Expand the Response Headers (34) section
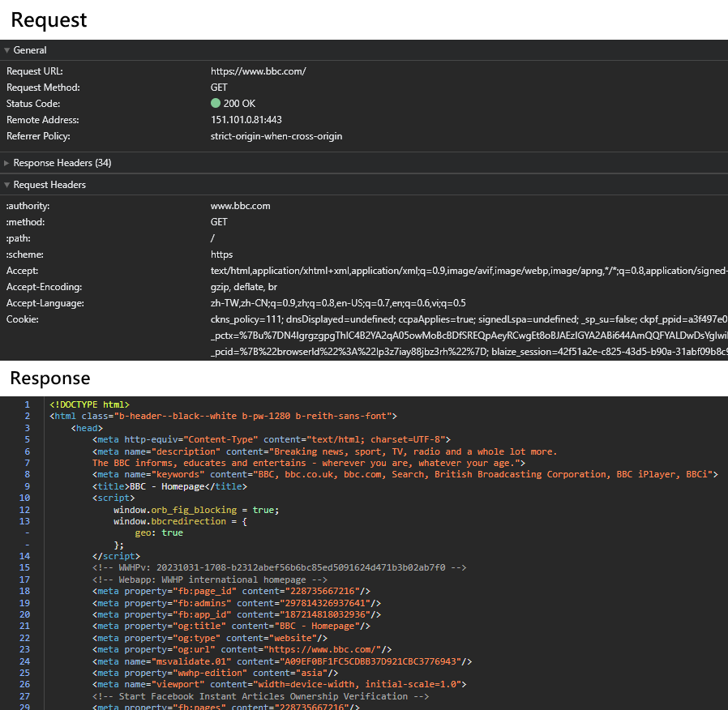Image resolution: width=728 pixels, height=710 pixels. 6,163
